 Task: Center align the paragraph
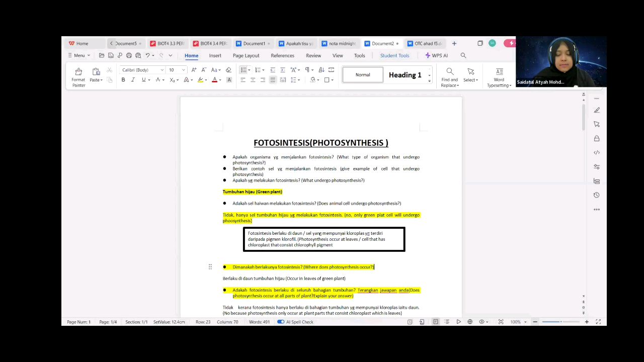[253, 80]
